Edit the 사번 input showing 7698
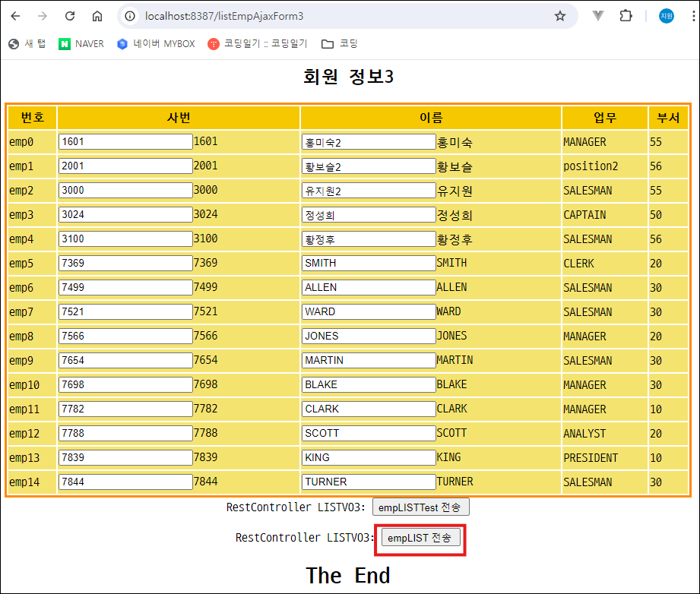The height and width of the screenshot is (594, 700). pos(125,384)
